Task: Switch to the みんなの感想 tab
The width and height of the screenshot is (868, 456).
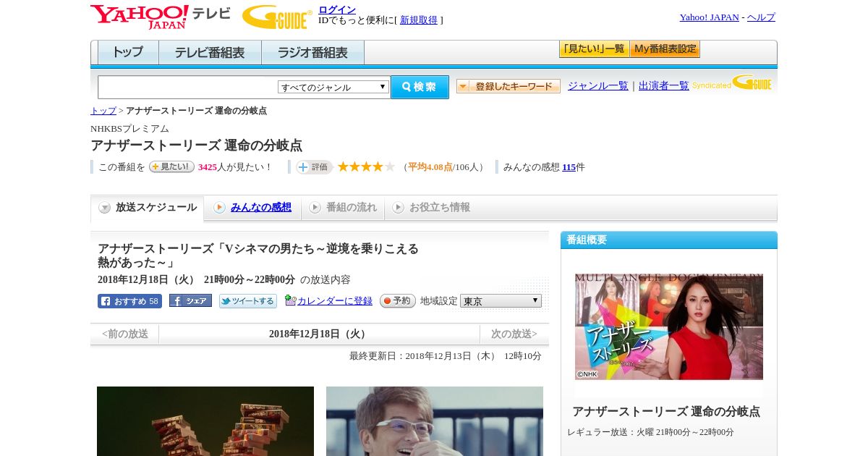Action: click(x=252, y=208)
